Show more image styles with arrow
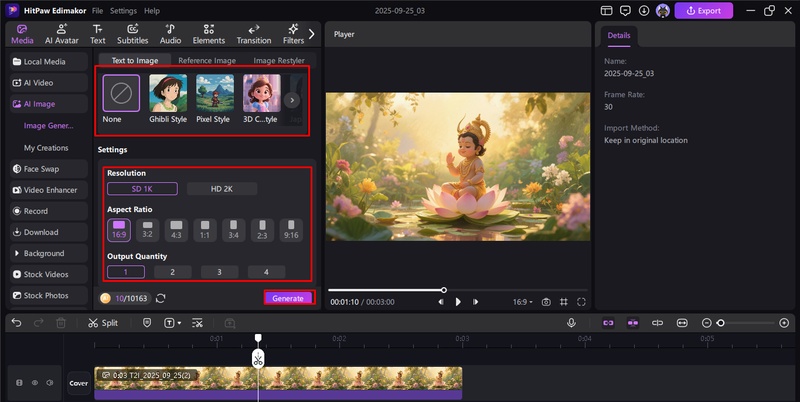800x402 pixels. tap(292, 100)
